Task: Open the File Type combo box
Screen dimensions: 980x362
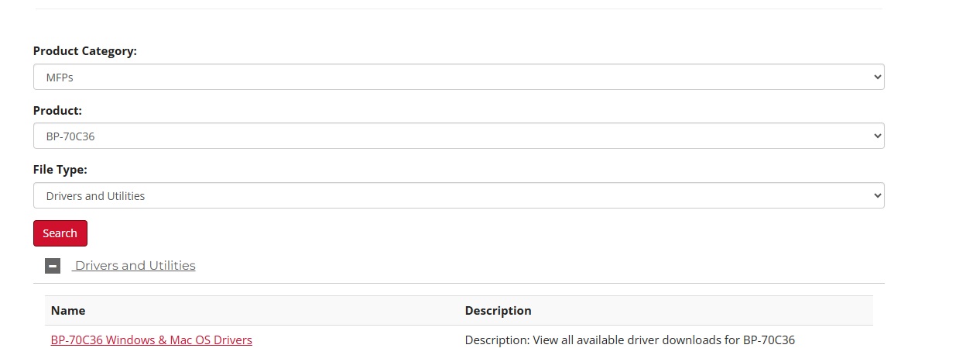Action: (x=458, y=195)
